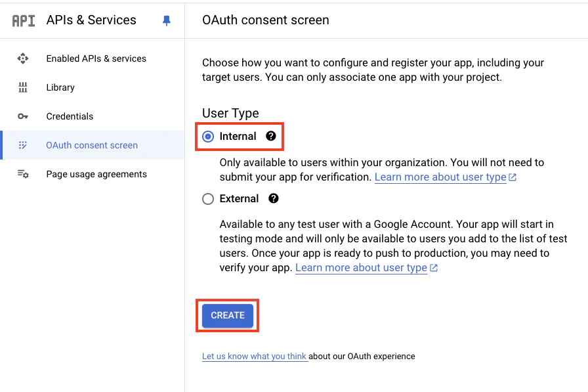This screenshot has width=588, height=392.
Task: Click the pin icon next to APIs & Services
Action: (166, 20)
